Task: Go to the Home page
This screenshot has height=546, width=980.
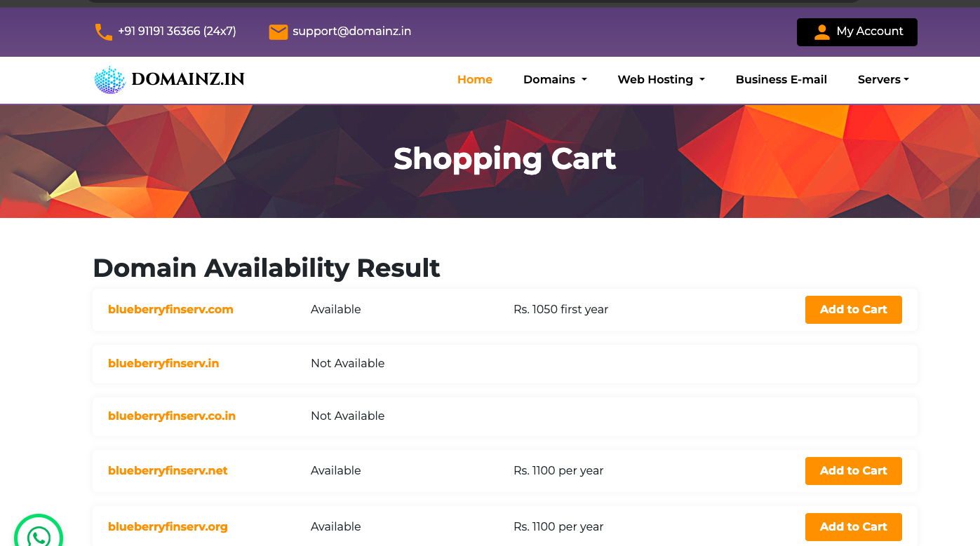Action: (x=475, y=80)
